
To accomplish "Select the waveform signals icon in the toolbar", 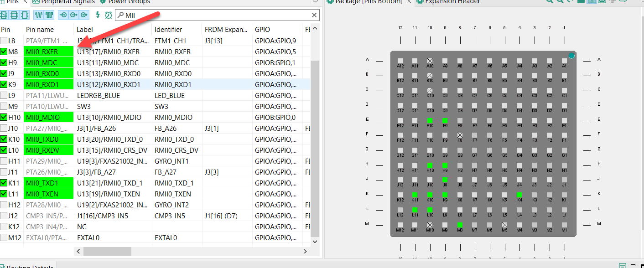I will click(x=40, y=15).
